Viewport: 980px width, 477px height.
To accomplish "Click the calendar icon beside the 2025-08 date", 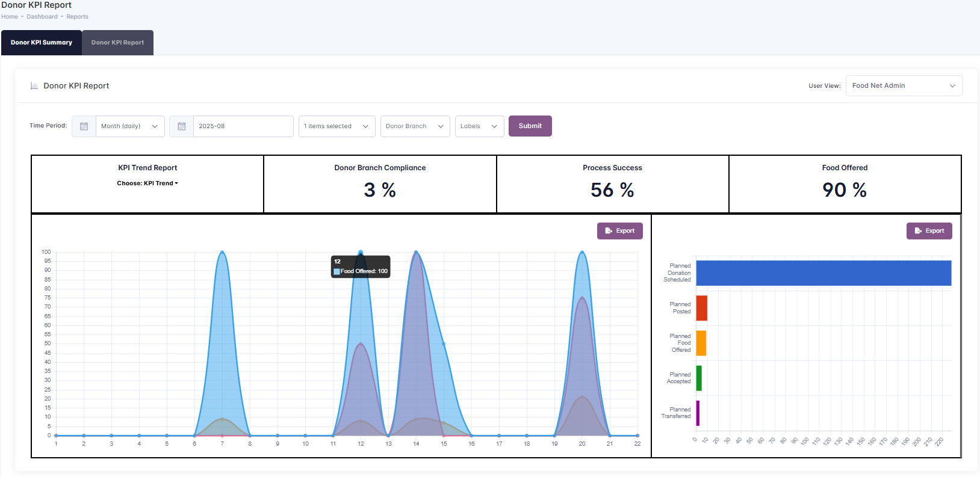I will (181, 126).
